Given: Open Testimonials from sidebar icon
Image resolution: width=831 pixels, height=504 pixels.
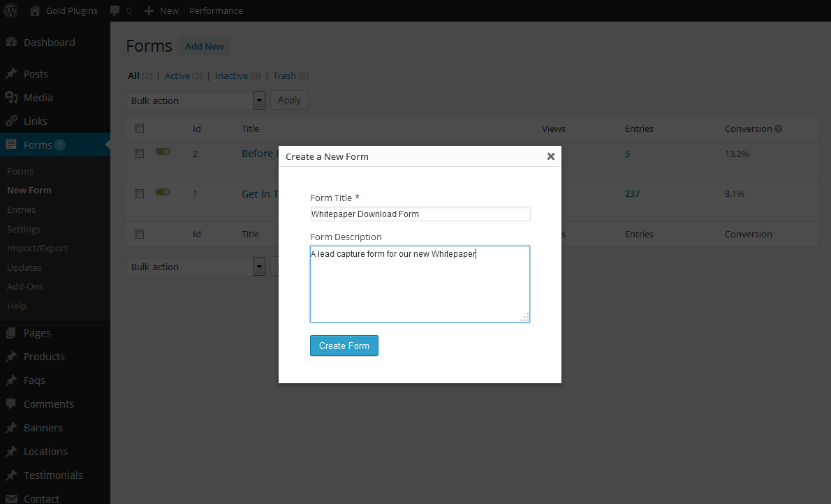Looking at the screenshot, I should coord(11,475).
